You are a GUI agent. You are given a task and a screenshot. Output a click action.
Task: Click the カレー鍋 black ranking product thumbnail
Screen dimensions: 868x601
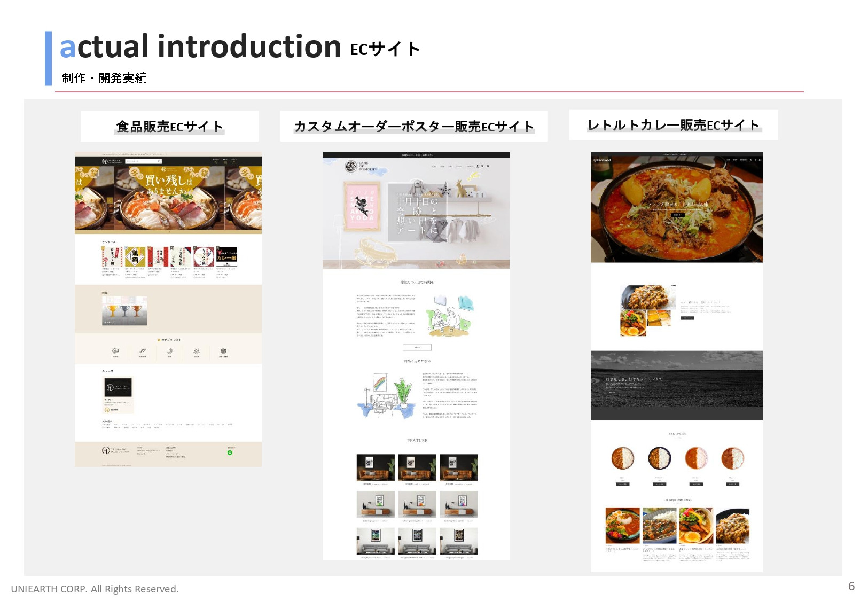coord(226,256)
